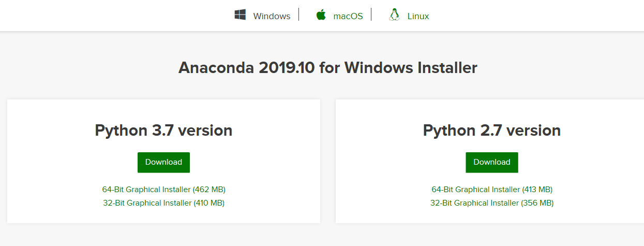The height and width of the screenshot is (246, 644).
Task: Select the Linux installer tab
Action: (x=418, y=16)
